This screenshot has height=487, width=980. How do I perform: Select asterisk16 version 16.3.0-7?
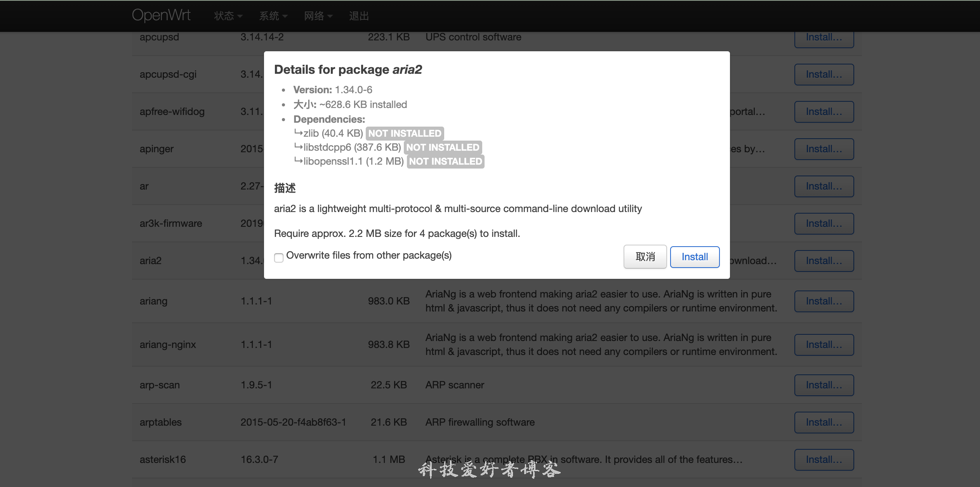click(259, 459)
